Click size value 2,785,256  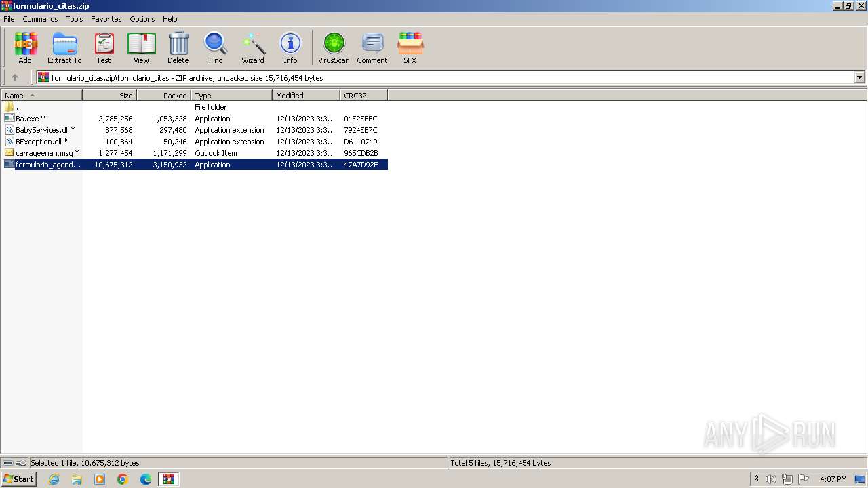click(x=115, y=119)
